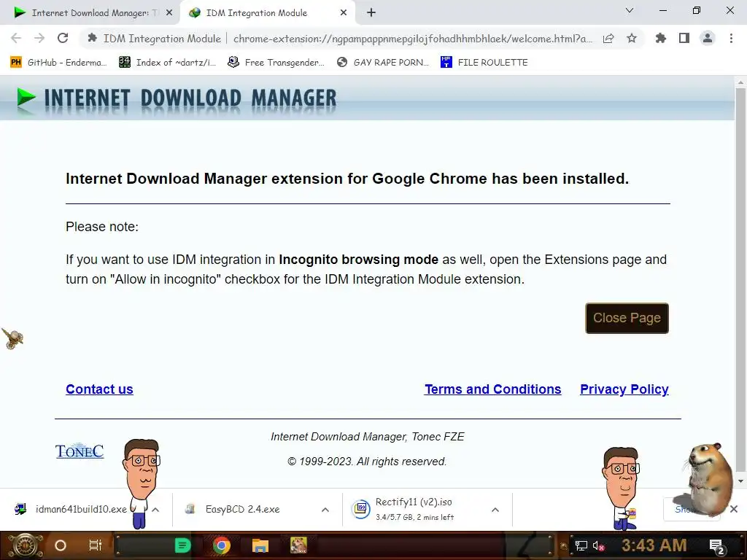Open the Contact us link
The width and height of the screenshot is (747, 560).
(x=99, y=389)
